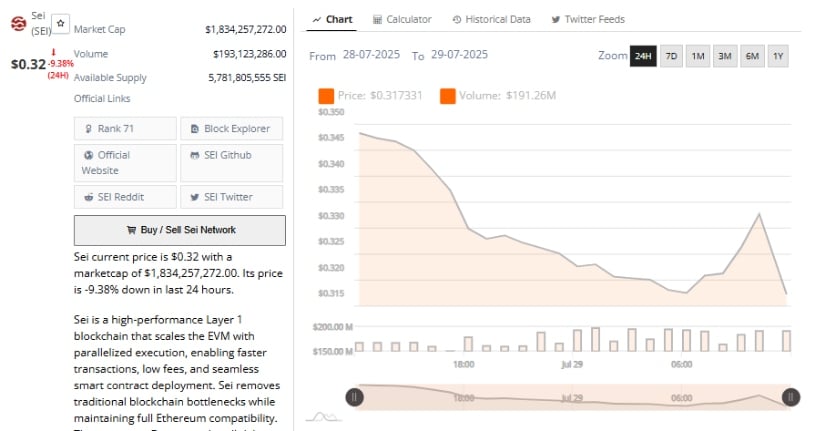Click the Jul 29 label on the time axis

click(572, 364)
